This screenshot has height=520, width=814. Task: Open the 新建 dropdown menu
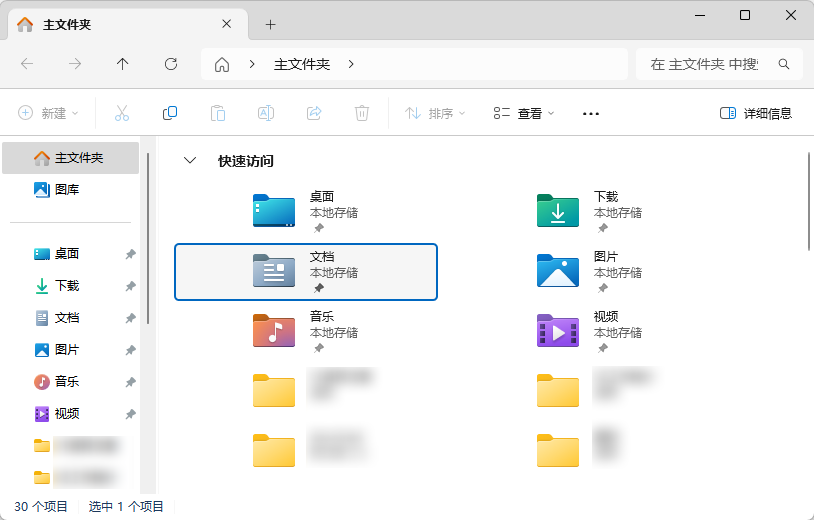pyautogui.click(x=48, y=113)
